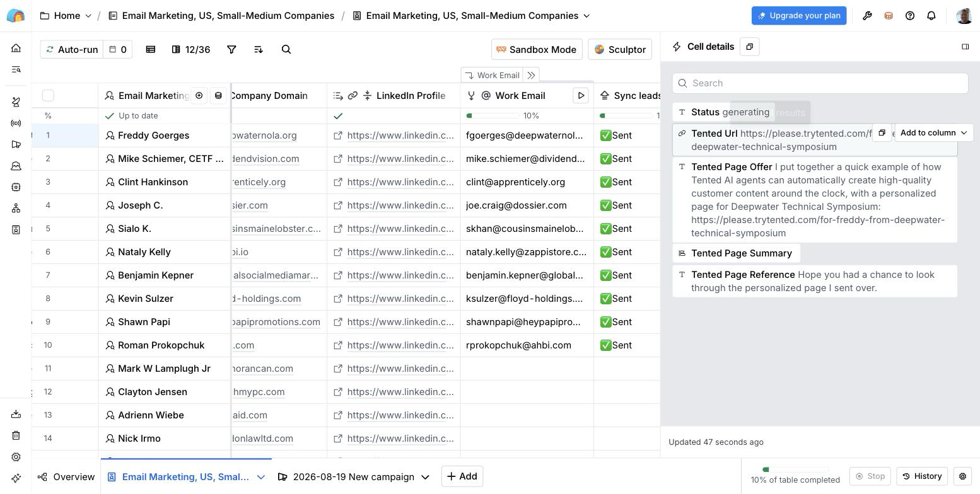Screen dimensions: 980x494
Task: Click Upgrade your plan button
Action: (x=799, y=16)
